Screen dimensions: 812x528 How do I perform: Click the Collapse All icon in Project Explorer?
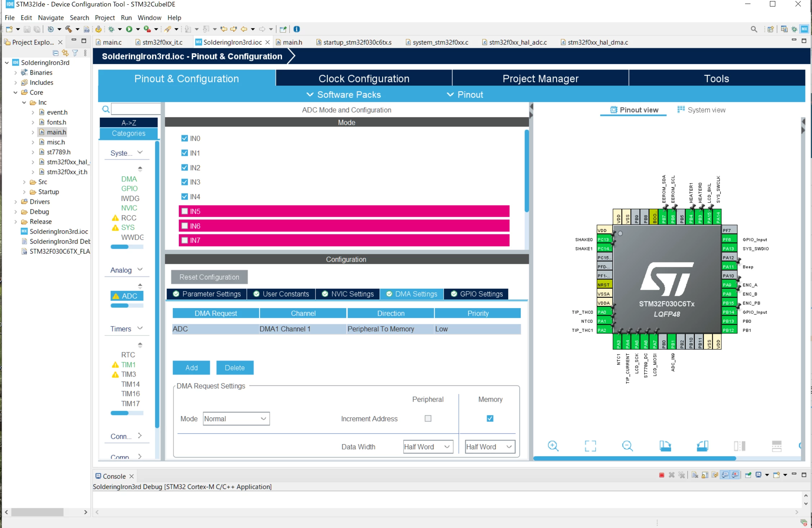(x=55, y=53)
